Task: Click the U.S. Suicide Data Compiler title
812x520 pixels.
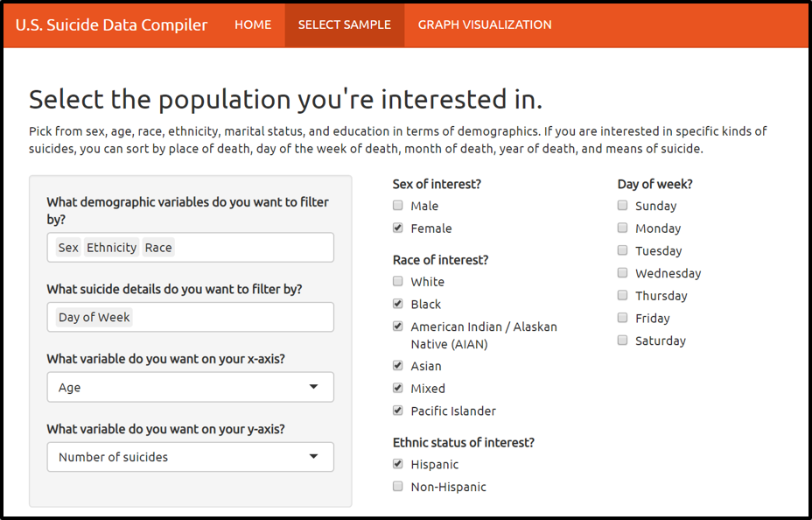Action: 112,25
